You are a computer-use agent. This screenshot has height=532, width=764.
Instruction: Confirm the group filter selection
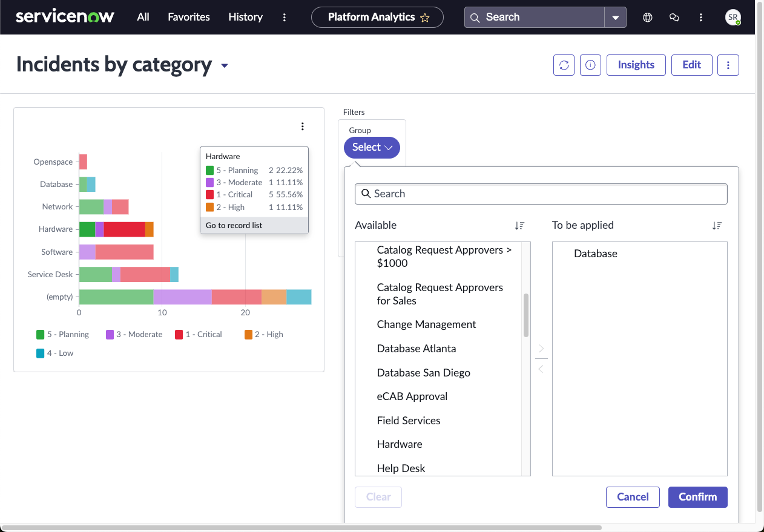tap(697, 497)
